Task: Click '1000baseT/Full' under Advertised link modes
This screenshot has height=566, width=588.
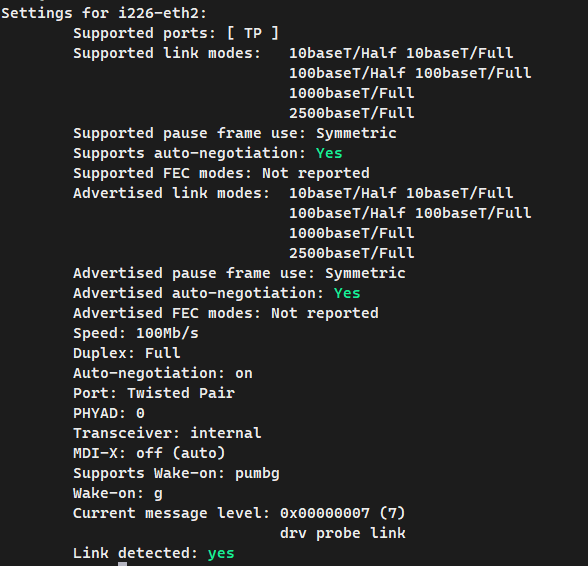Action: [352, 233]
